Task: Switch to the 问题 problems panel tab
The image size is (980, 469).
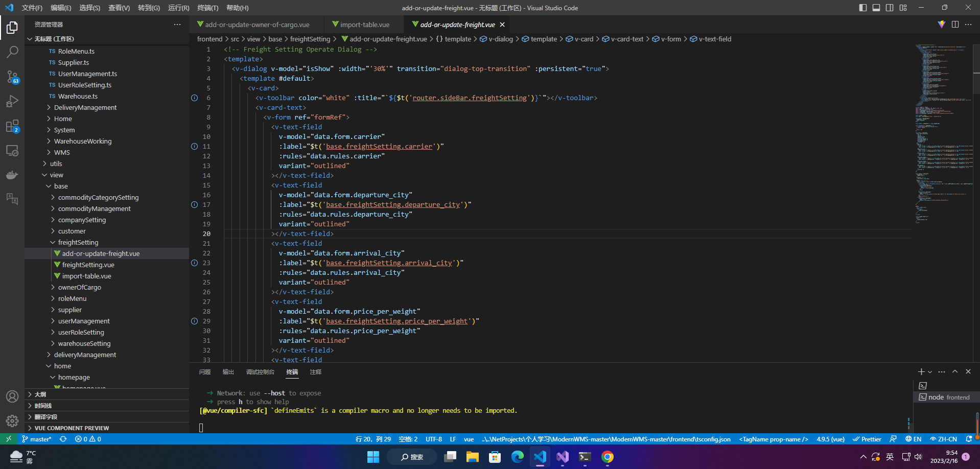Action: click(x=205, y=372)
